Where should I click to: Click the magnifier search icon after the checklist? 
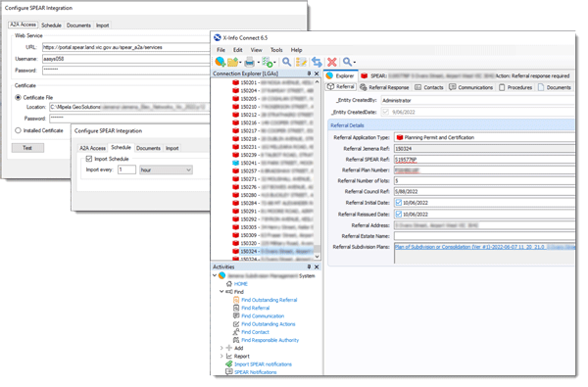[286, 62]
